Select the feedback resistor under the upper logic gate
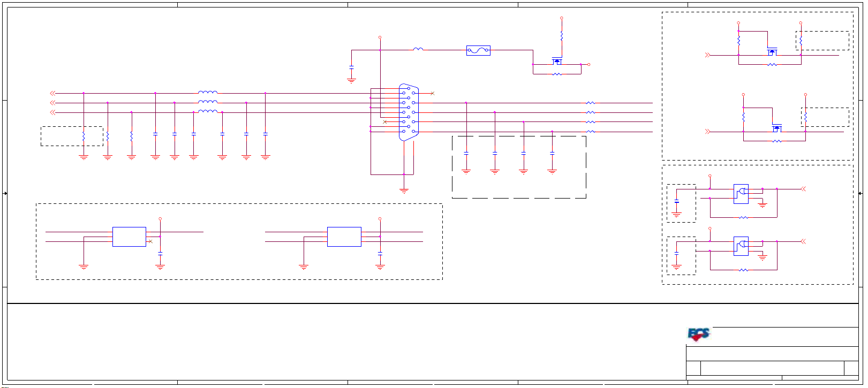 tap(743, 217)
